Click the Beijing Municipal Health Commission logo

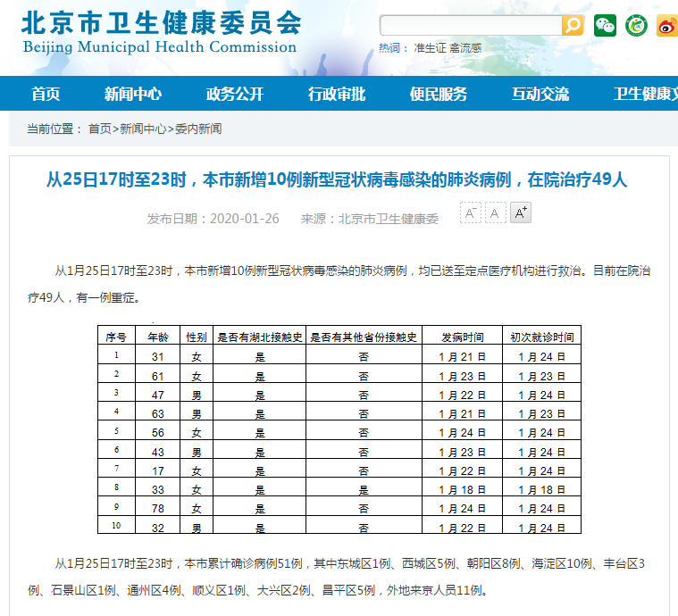[161, 32]
